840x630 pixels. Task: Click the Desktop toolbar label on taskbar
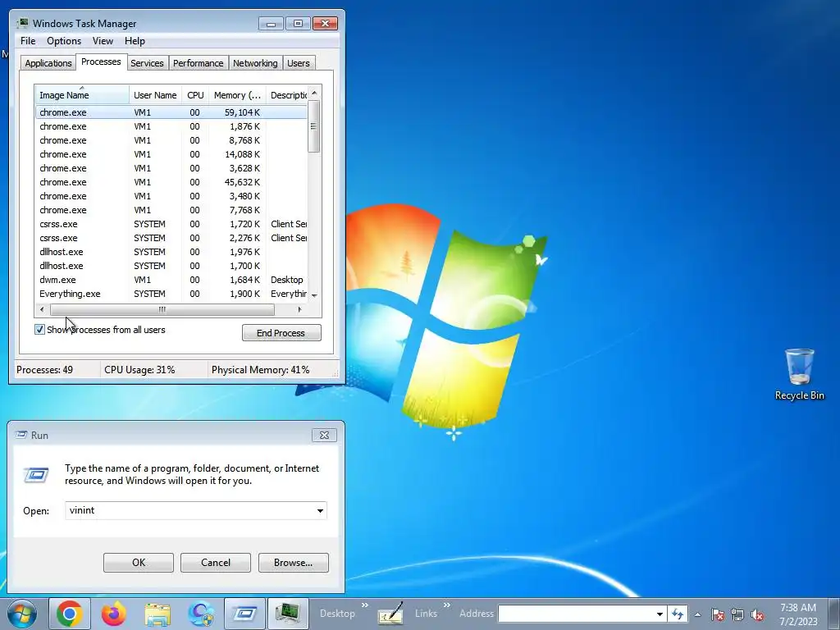(x=337, y=614)
